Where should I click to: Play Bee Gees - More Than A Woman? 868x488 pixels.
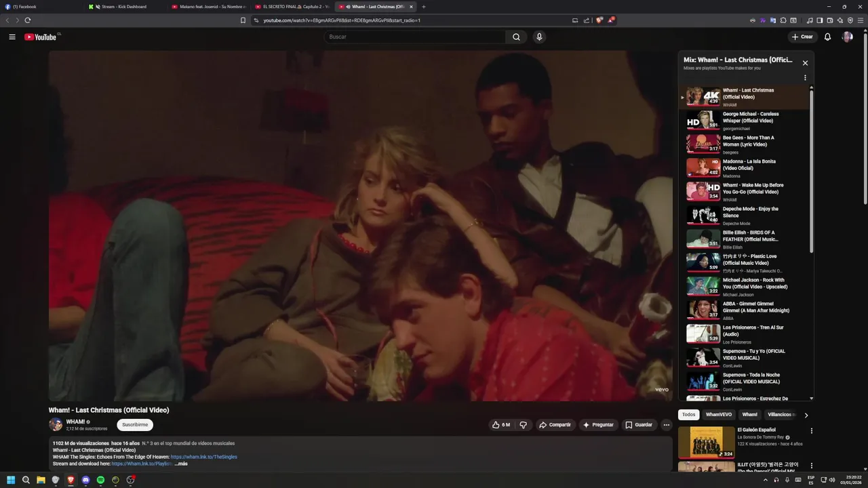pos(745,144)
